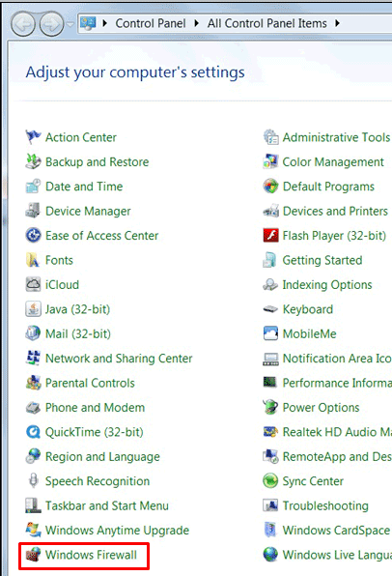Click All Control Panel Items breadcrumb
Viewport: 392px width, 576px height.
pyautogui.click(x=266, y=23)
